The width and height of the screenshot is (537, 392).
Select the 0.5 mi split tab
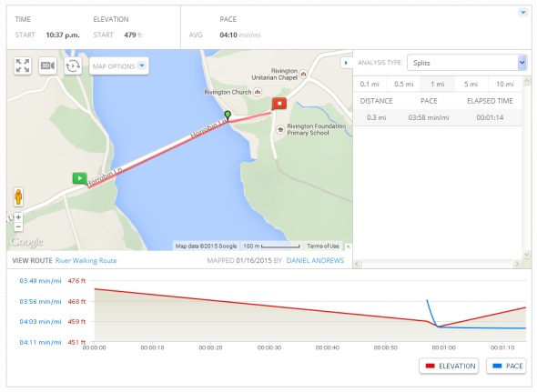click(403, 84)
